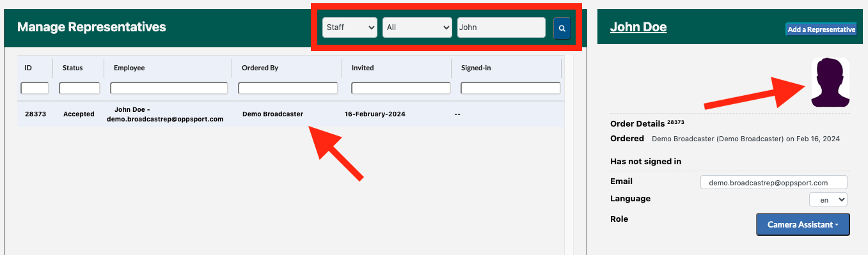Click the Signed-in column filter box

pos(510,88)
